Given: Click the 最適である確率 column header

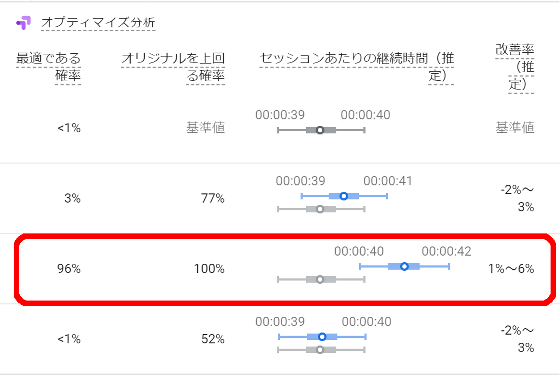Looking at the screenshot, I should tap(49, 67).
